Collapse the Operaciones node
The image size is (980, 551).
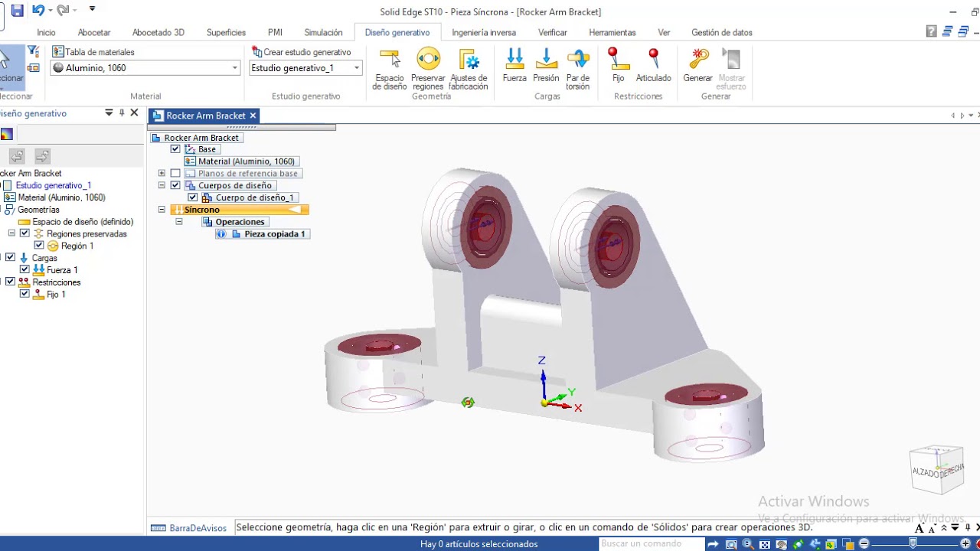179,222
